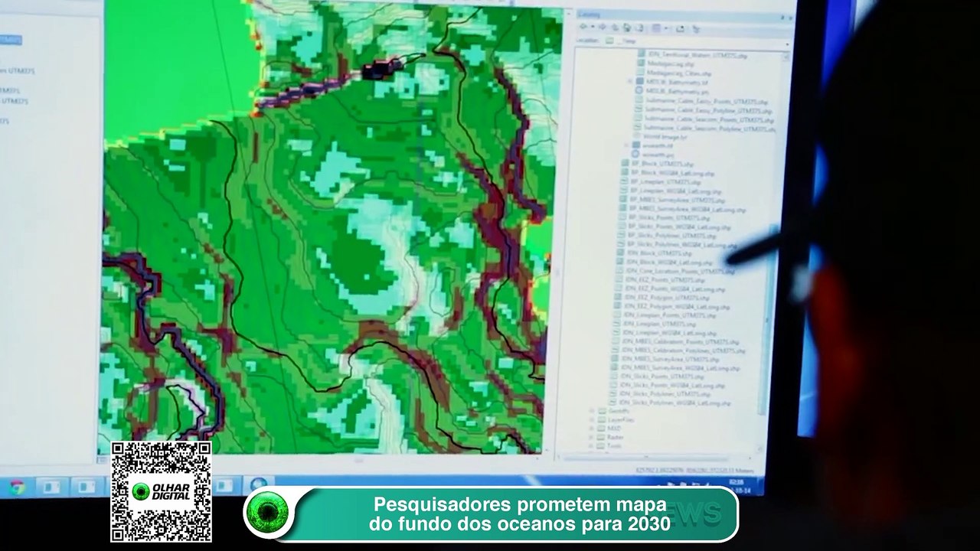Select IDN_Lineplan_Points_UTM37S.shp
Image resolution: width=980 pixels, height=551 pixels.
tap(670, 315)
